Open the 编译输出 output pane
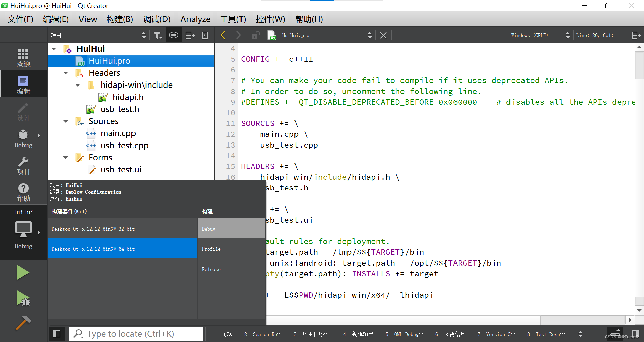 tap(359, 334)
